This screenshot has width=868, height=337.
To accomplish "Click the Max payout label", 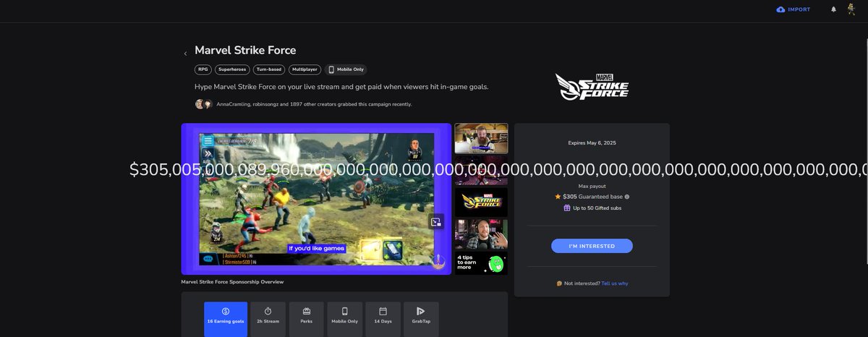I will click(592, 187).
